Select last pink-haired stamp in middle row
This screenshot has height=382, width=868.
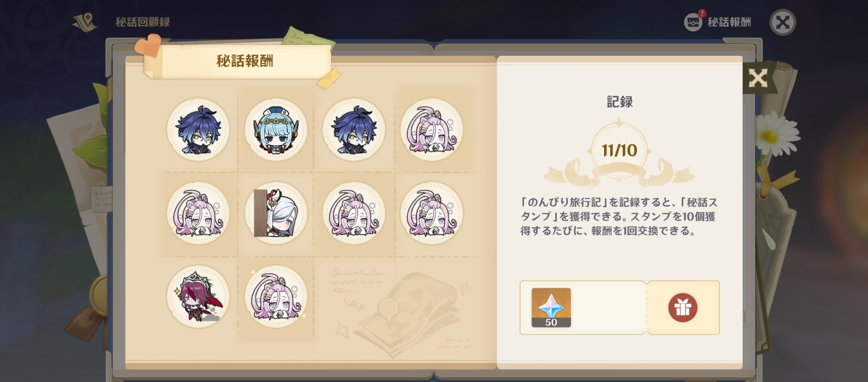(x=432, y=213)
